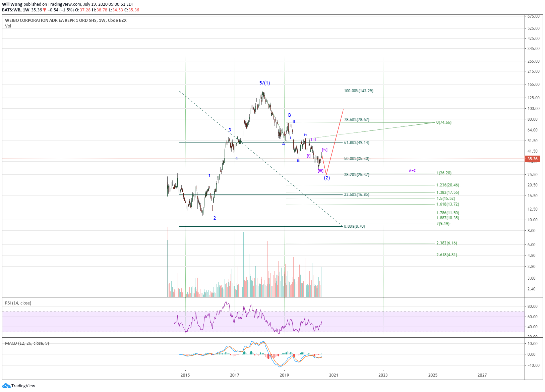The image size is (545, 392).
Task: Click the purple A=C annotation
Action: coord(412,171)
